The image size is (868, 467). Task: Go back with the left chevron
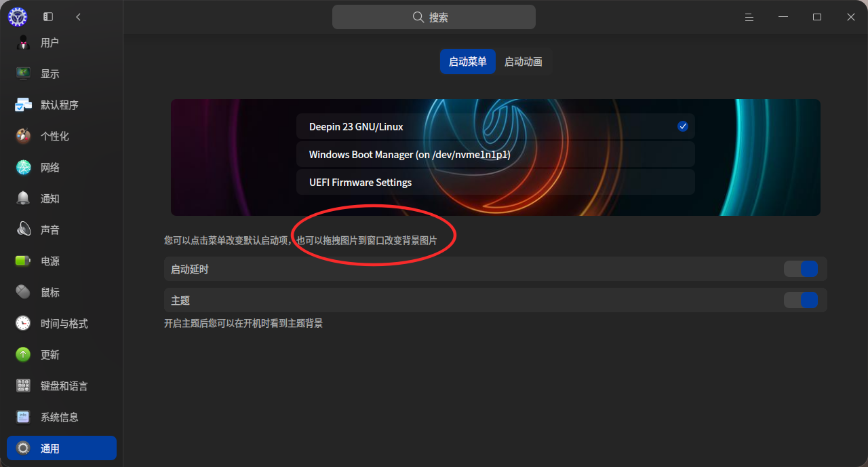[x=79, y=17]
